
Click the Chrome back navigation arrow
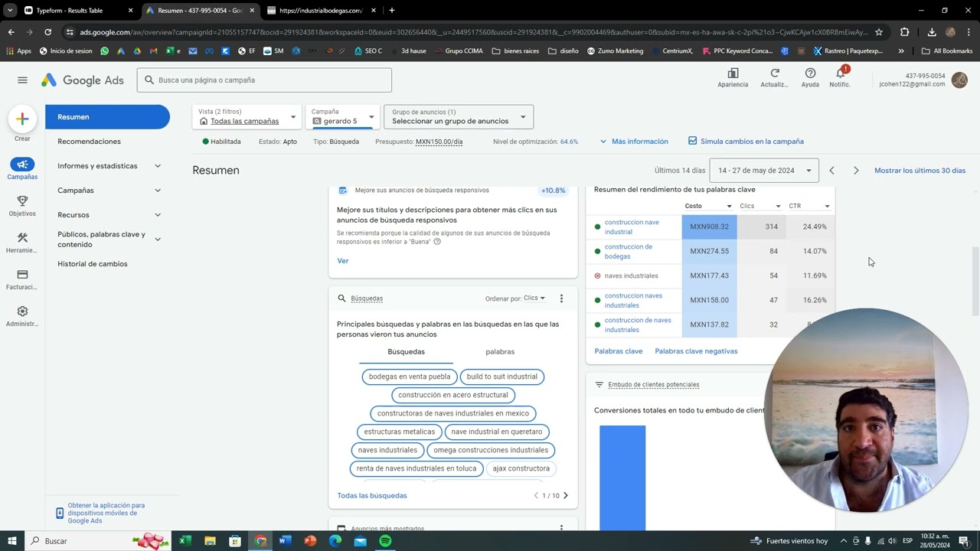pos(11,32)
